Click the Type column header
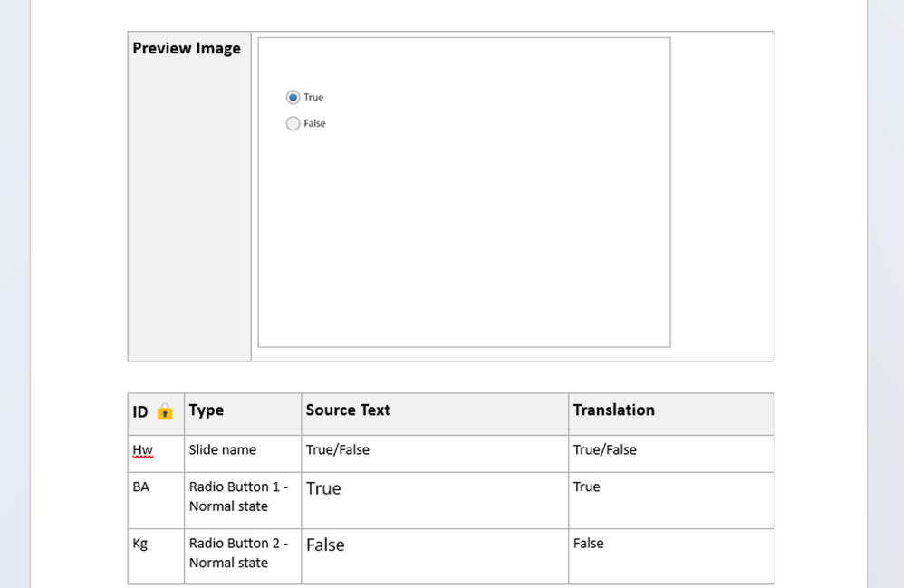The width and height of the screenshot is (904, 588). click(207, 410)
